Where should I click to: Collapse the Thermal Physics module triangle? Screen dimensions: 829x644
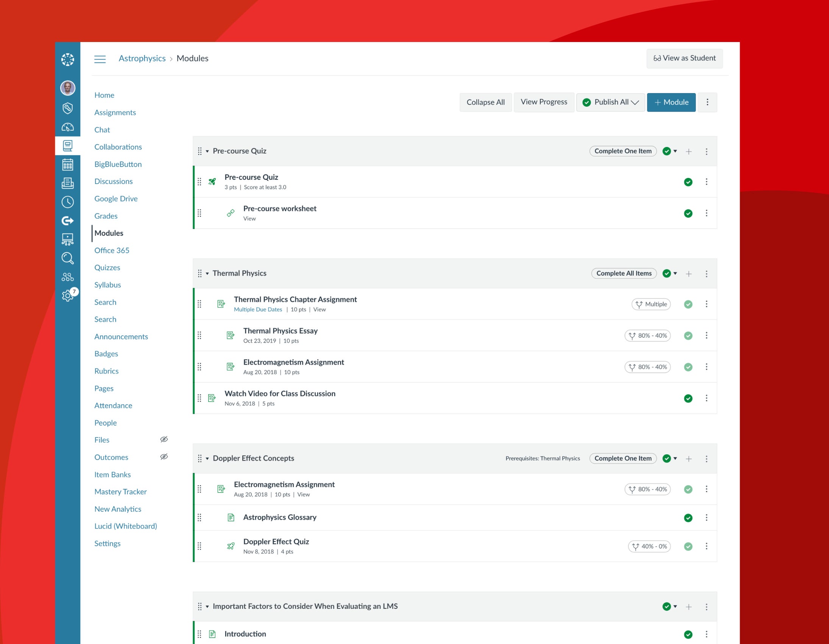click(207, 273)
